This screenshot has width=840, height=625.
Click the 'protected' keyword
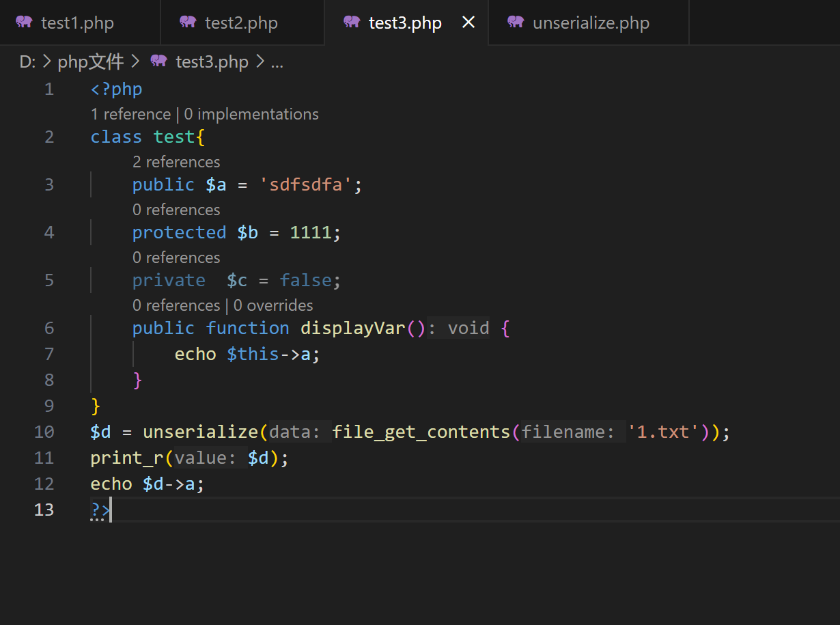coord(179,233)
